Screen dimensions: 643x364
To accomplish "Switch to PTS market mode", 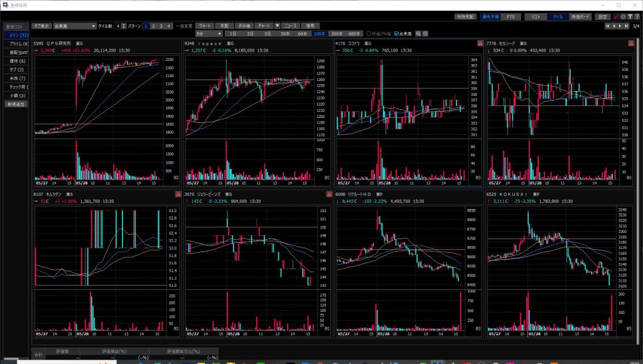I will 511,17.
